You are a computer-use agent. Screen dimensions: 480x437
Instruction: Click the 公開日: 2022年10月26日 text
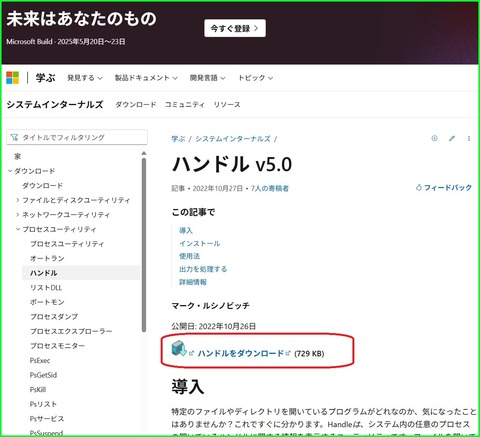[x=214, y=326]
